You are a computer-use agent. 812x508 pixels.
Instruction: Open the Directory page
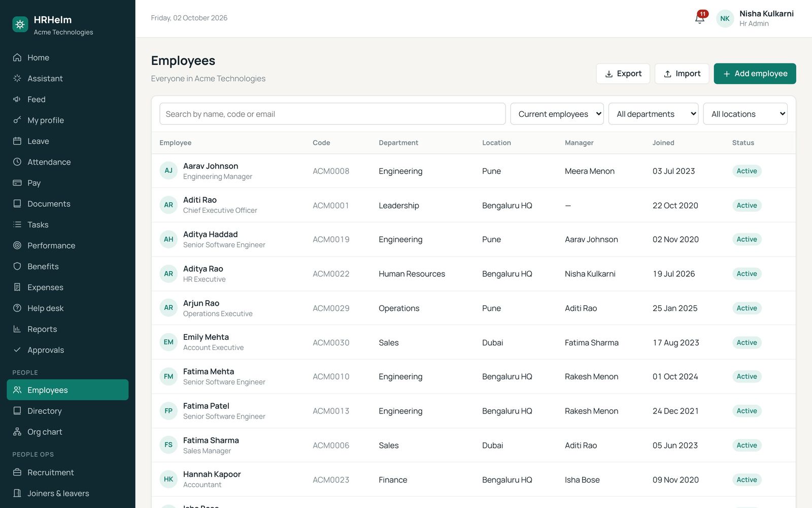pos(67,410)
